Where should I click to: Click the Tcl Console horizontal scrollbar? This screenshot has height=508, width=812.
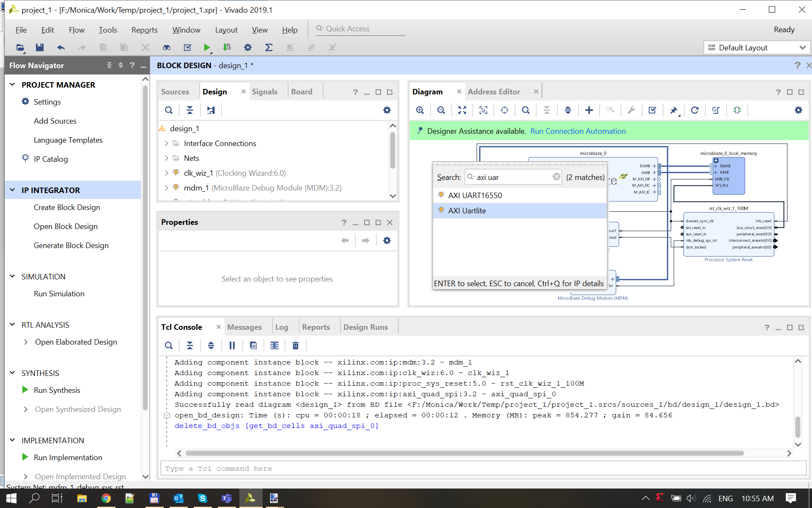coord(464,453)
